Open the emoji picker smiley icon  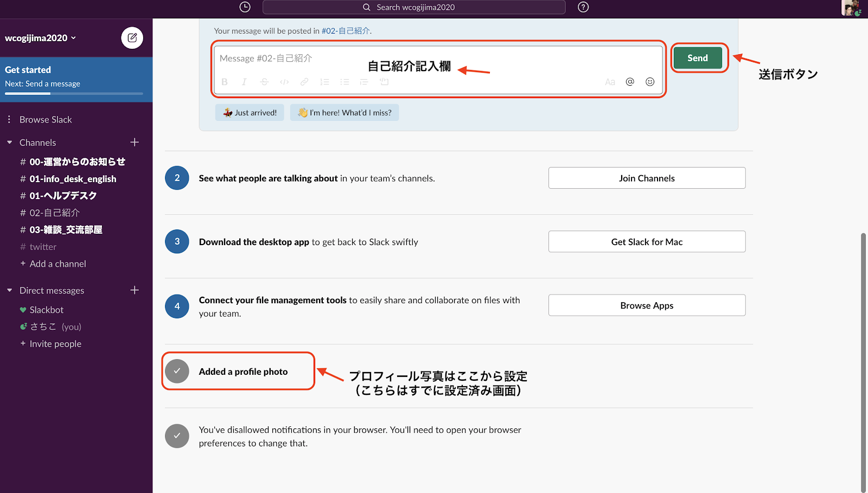click(x=650, y=82)
